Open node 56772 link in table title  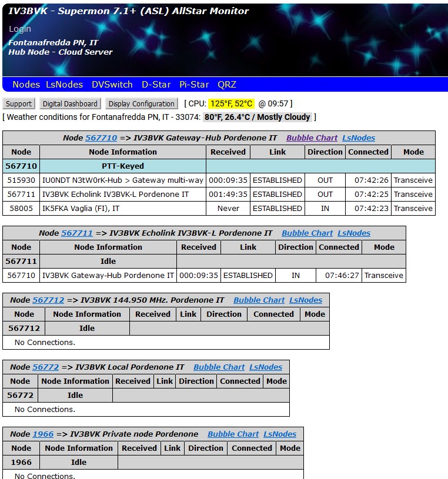tap(45, 367)
